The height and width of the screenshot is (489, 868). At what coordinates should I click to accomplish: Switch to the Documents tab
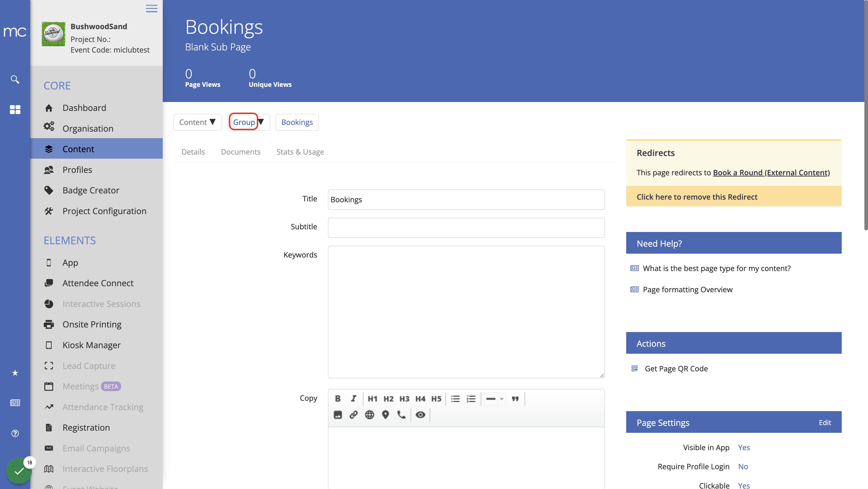(241, 152)
